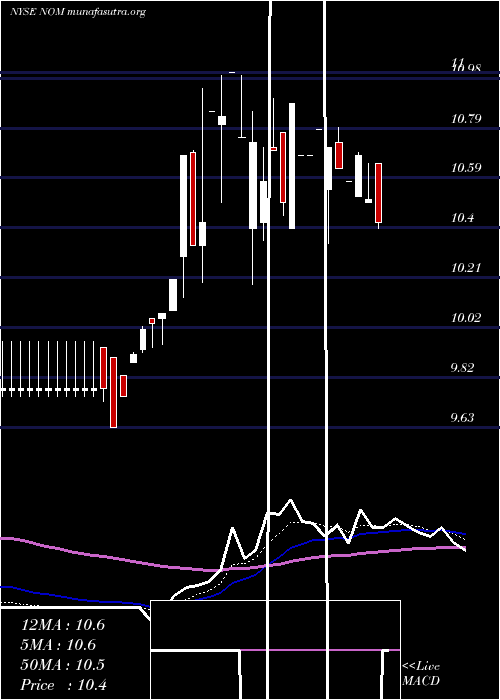Open the <<Live MACD label
Image resolution: width=500 pixels, height=700 pixels.
click(421, 674)
